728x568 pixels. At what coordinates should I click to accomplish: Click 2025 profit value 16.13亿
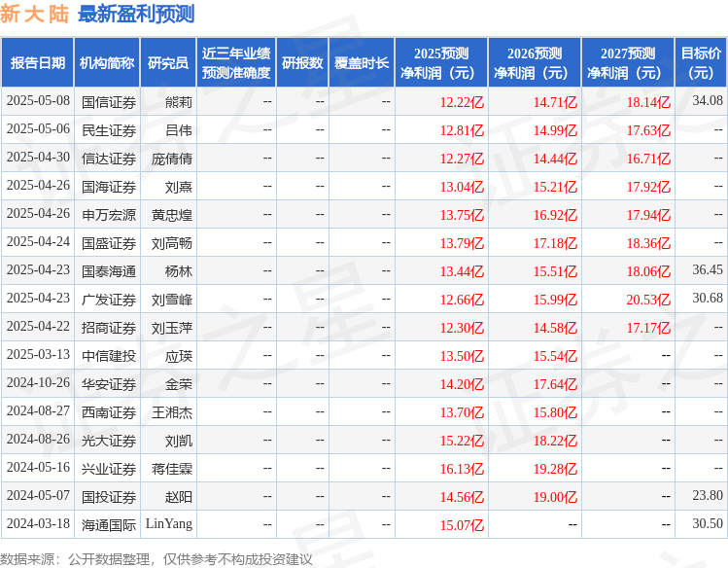click(462, 469)
